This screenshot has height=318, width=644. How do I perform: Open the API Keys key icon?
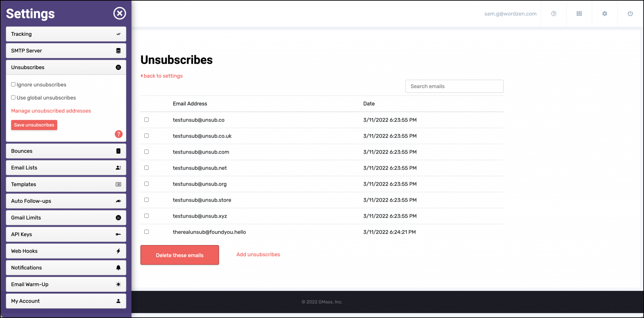[x=118, y=234]
